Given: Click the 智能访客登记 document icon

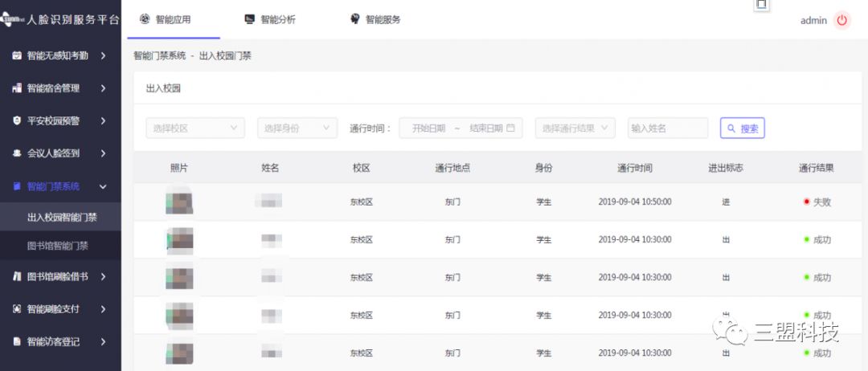Looking at the screenshot, I should click(17, 341).
